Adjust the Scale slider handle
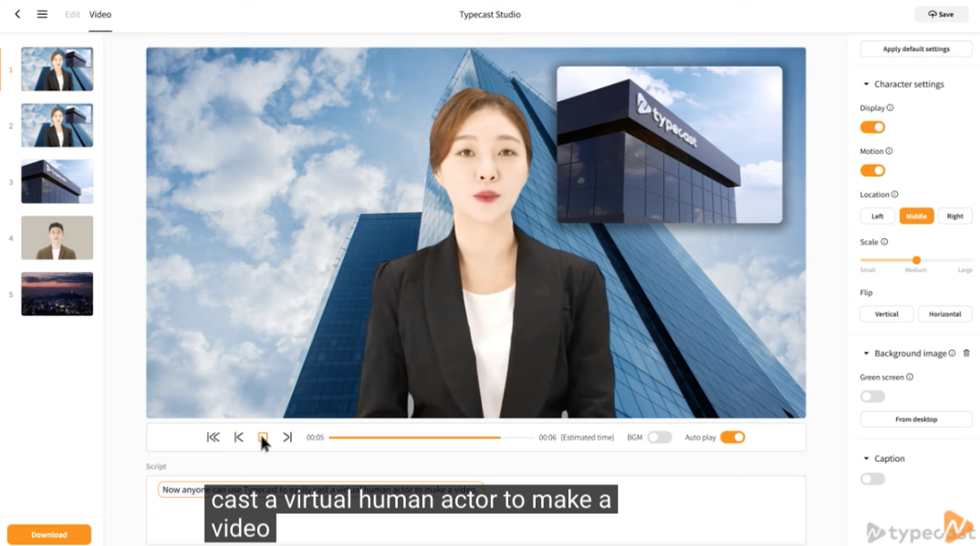Image resolution: width=980 pixels, height=546 pixels. pyautogui.click(x=916, y=260)
